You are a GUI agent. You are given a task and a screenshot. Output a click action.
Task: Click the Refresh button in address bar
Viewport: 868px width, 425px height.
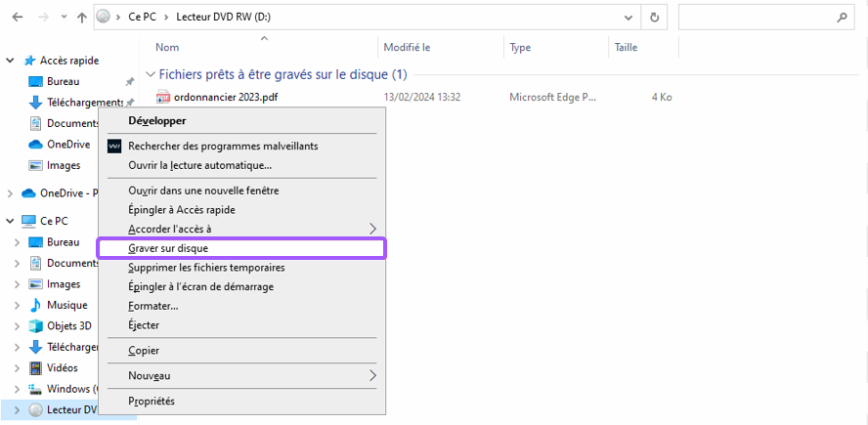[x=655, y=17]
